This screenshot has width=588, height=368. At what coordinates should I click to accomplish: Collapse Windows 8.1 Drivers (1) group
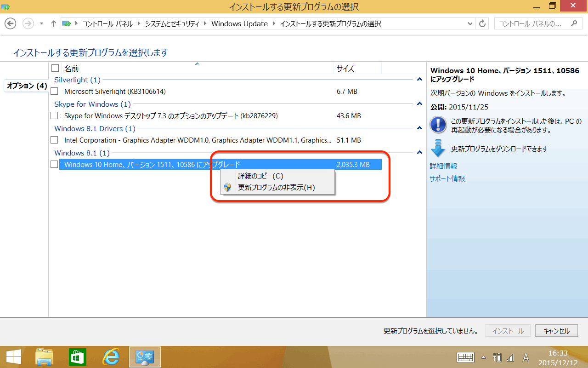coord(419,128)
